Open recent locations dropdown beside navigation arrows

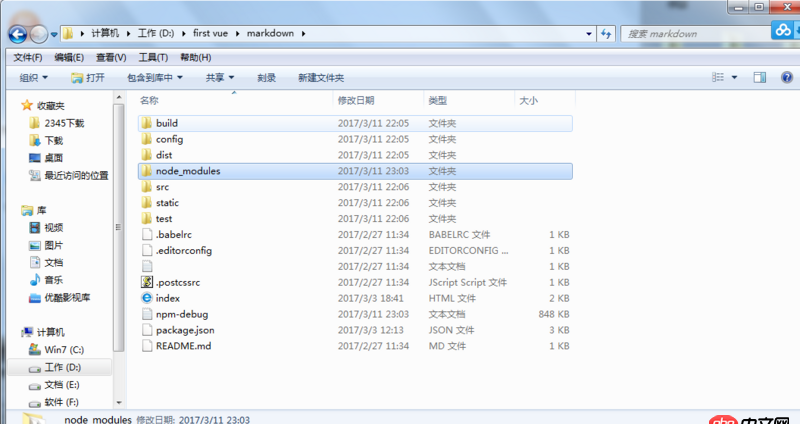point(54,35)
